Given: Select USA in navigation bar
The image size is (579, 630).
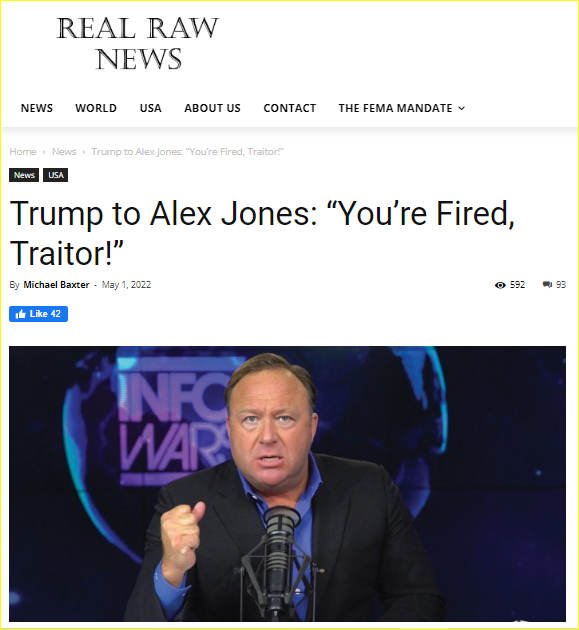Looking at the screenshot, I should (151, 108).
